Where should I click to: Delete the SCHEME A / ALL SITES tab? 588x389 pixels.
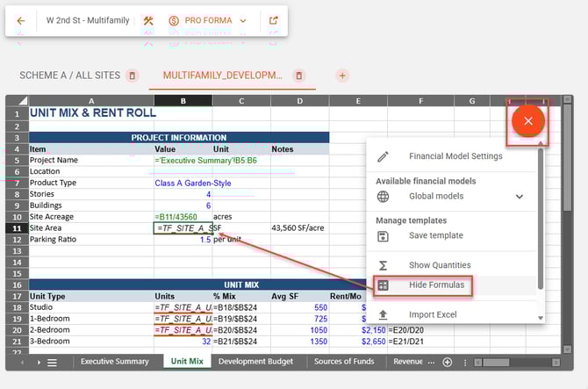133,76
